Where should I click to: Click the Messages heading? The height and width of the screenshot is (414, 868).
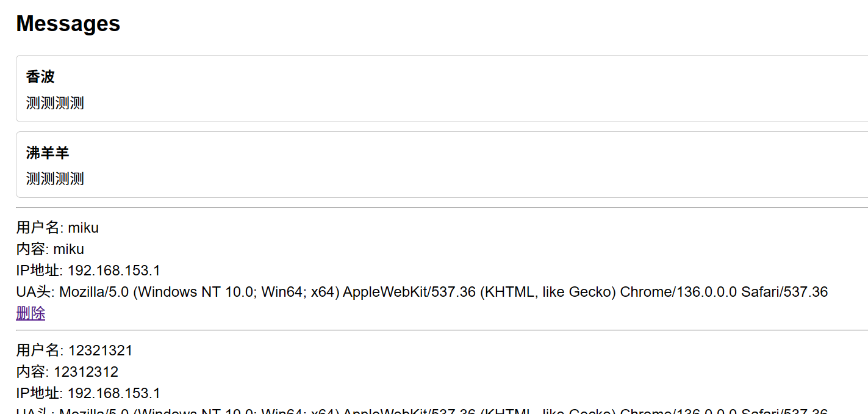point(68,24)
